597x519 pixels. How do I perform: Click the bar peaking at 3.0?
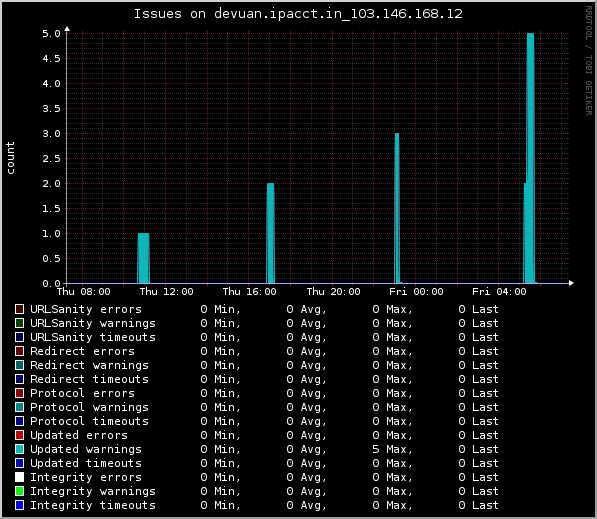click(x=397, y=208)
